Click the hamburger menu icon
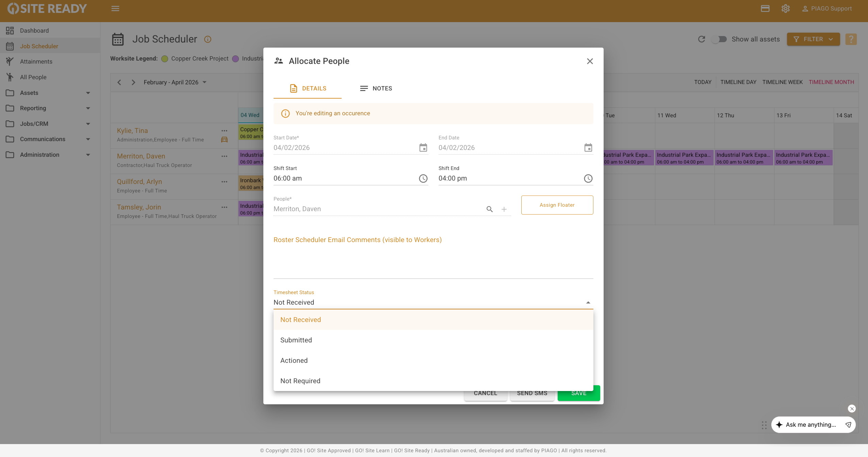 (115, 9)
